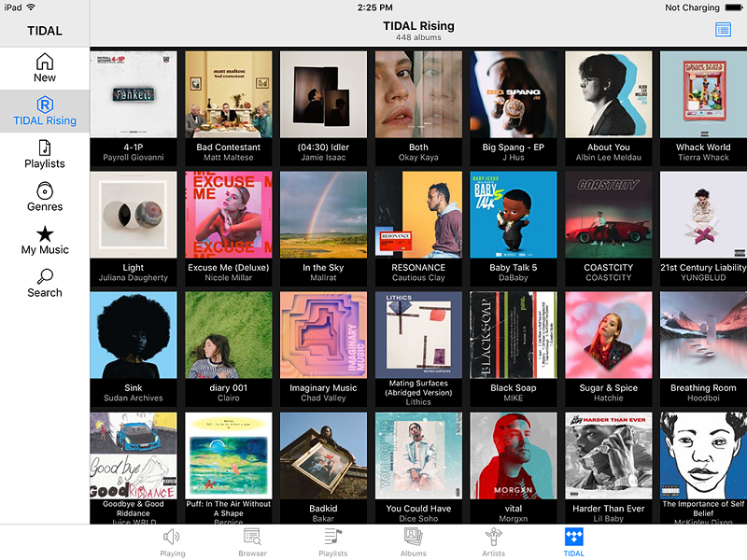Image resolution: width=747 pixels, height=560 pixels.
Task: Open the Playlists music file icon in sidebar
Action: coord(45,147)
